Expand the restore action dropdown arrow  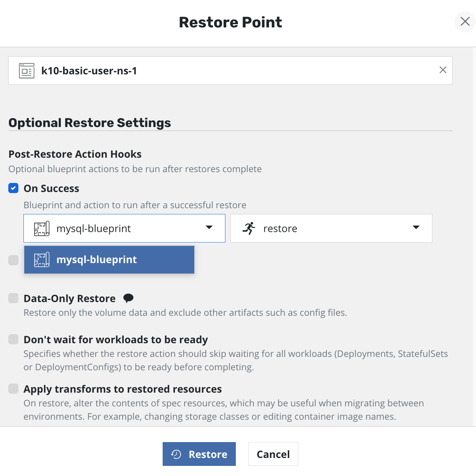(416, 227)
